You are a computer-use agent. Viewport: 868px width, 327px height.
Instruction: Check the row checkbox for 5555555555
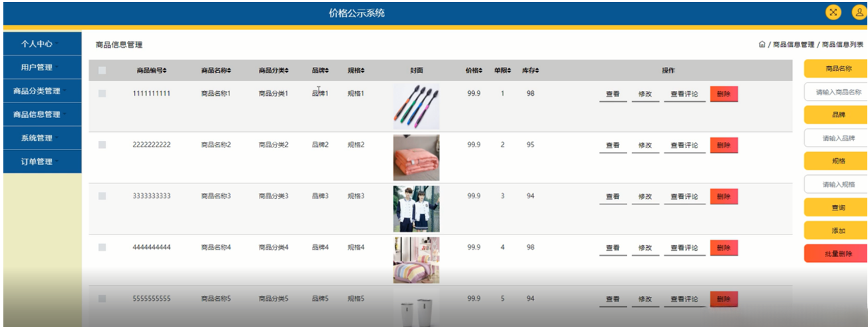(x=102, y=299)
